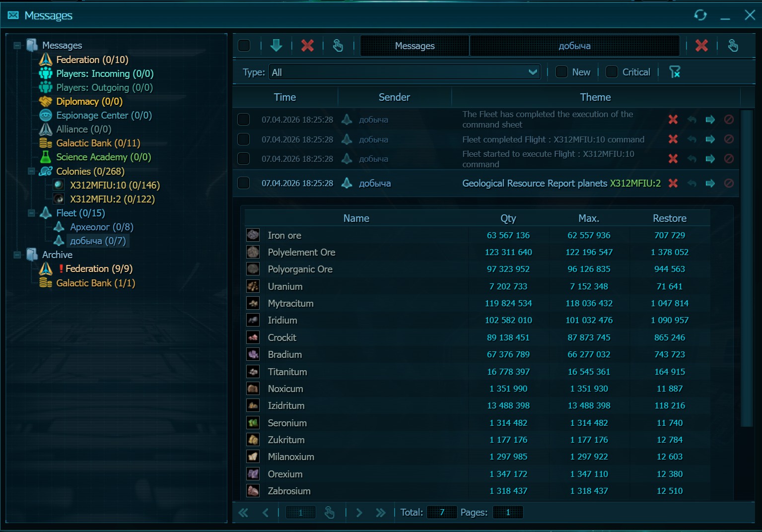
Task: Click hand icon next to page number field
Action: point(329,512)
